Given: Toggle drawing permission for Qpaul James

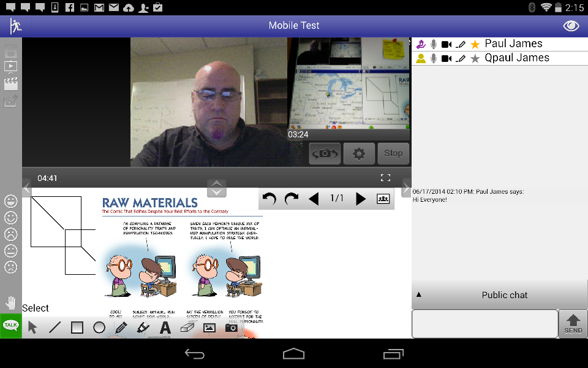Looking at the screenshot, I should click(461, 59).
